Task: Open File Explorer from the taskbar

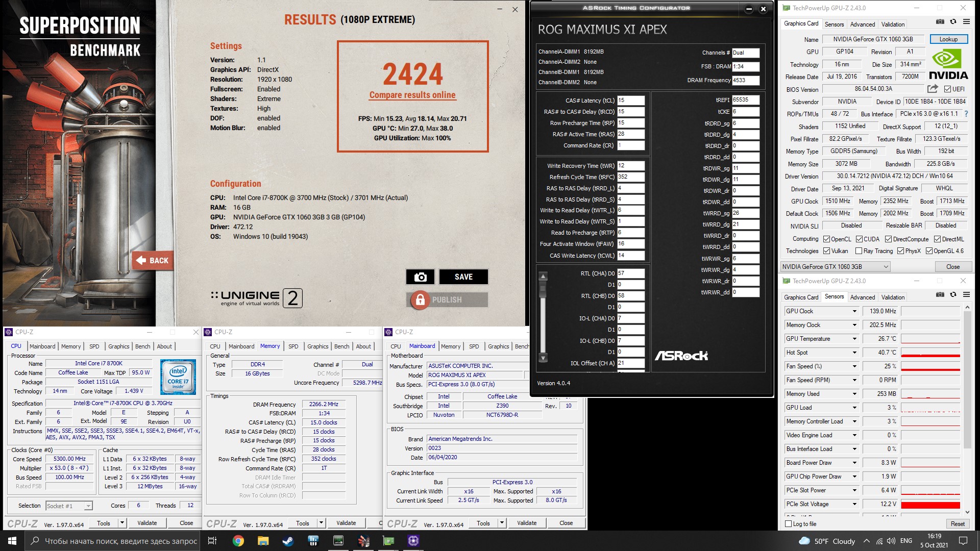Action: click(263, 541)
